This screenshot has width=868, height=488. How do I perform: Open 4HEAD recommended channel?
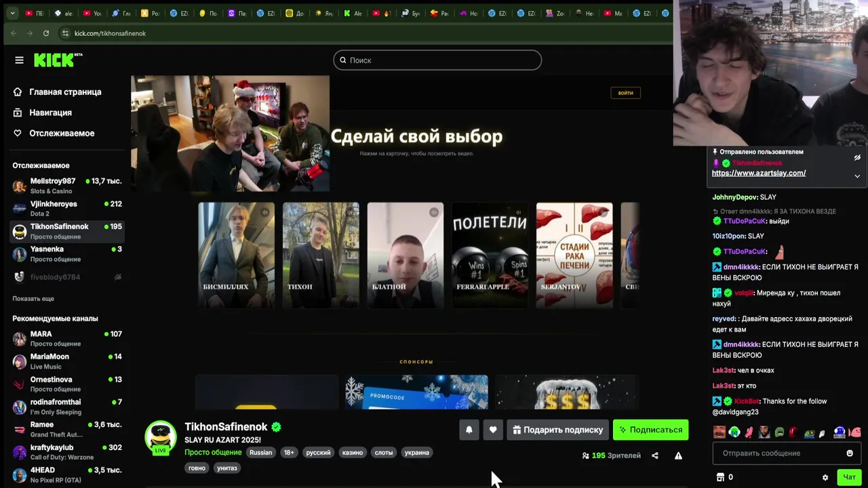[67, 474]
